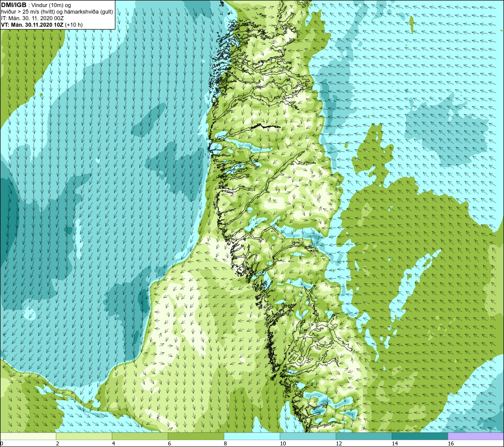The image size is (504, 447).
Task: Click the 8–10 m/s light cyan swatch
Action: click(x=252, y=436)
